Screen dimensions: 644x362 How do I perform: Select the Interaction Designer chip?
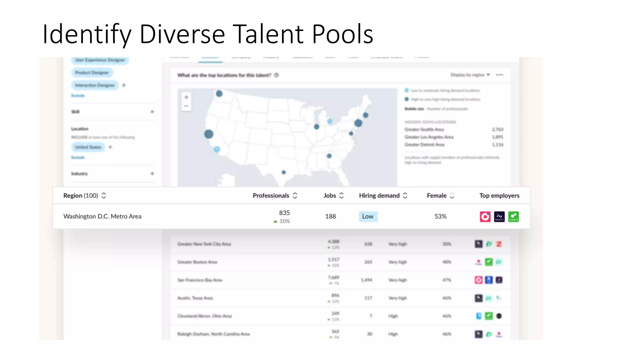[95, 85]
